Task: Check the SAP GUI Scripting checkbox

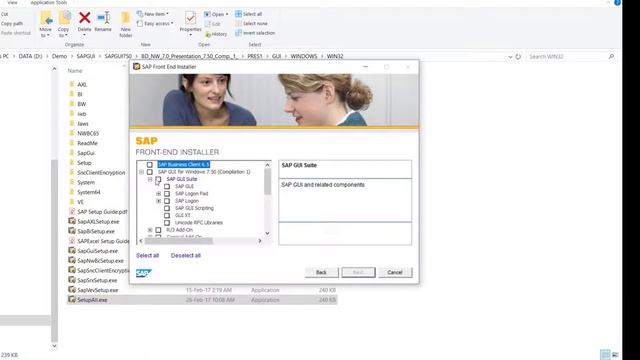Action: coord(167,208)
